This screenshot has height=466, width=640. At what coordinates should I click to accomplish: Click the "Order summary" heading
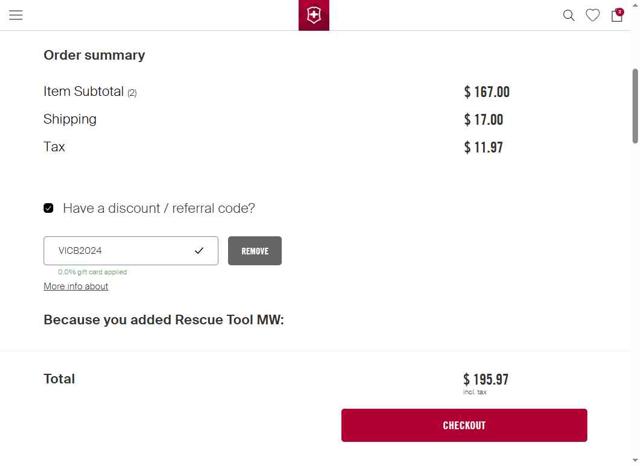coord(94,55)
